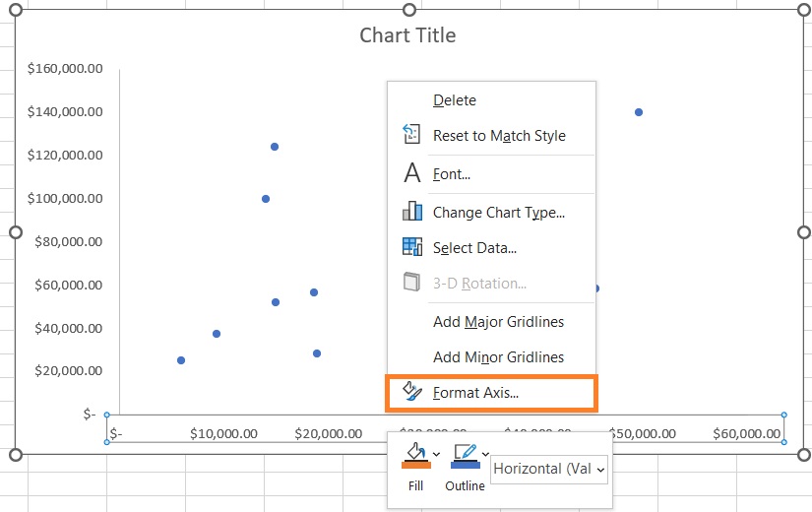Click the bottom-left chart corner handle
Image resolution: width=812 pixels, height=512 pixels.
[16, 455]
